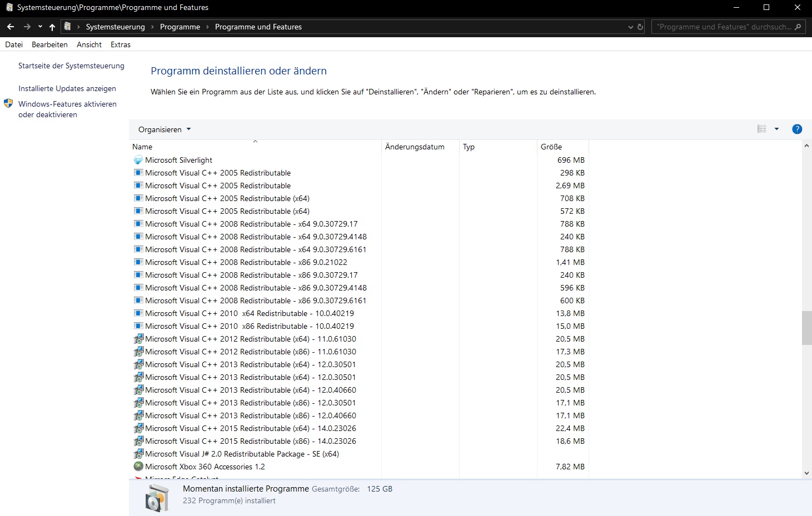Select Programme breadcrumb in address bar

pos(180,27)
